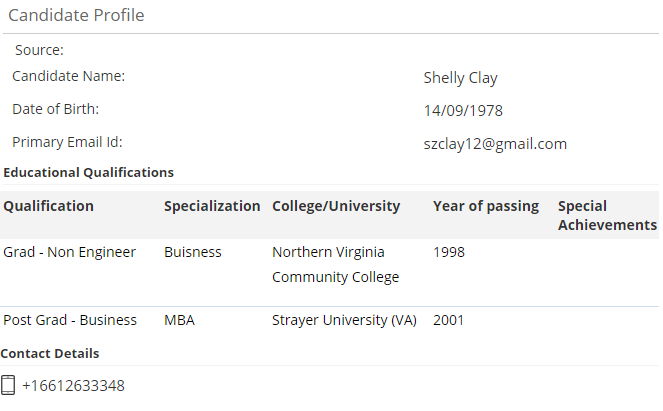Viewport: 663px width, 411px height.
Task: Click the email szclay12@gmail.com
Action: pyautogui.click(x=495, y=144)
